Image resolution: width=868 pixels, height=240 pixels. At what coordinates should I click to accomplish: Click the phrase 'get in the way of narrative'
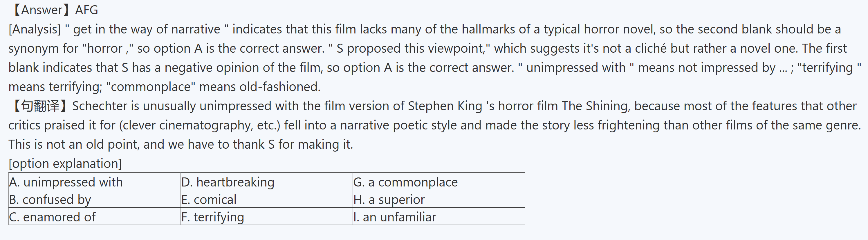[147, 29]
